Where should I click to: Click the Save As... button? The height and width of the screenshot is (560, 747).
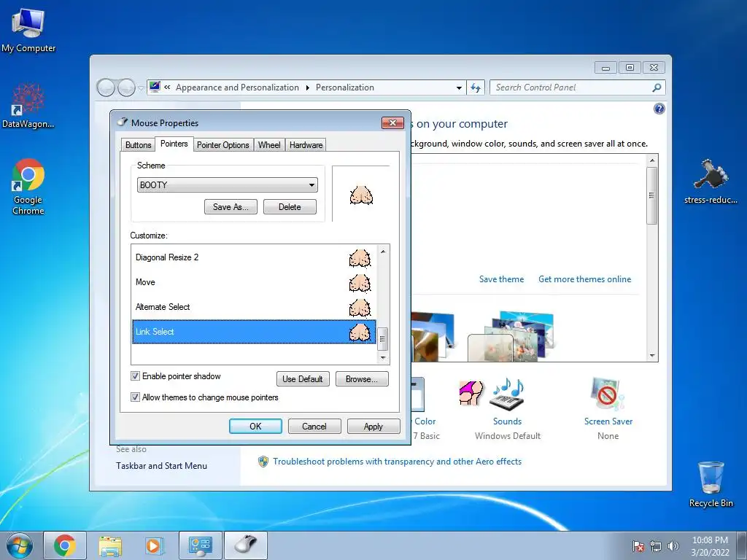(x=231, y=206)
